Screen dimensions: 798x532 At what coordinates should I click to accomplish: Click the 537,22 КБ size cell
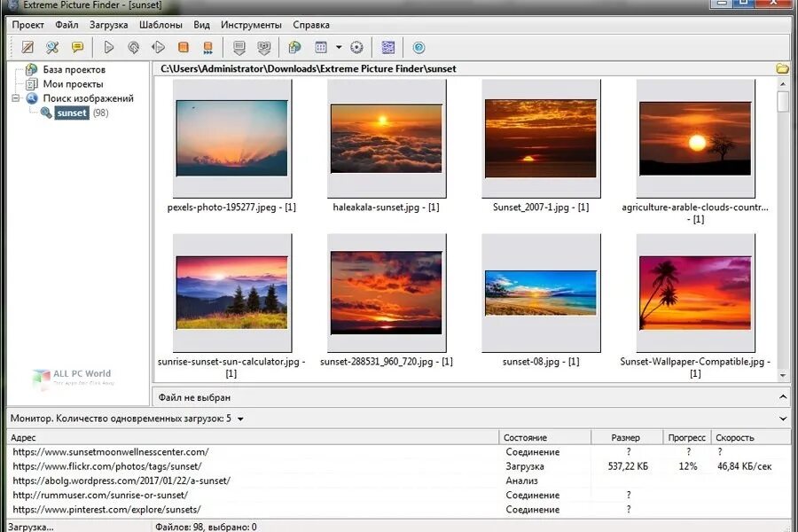tap(628, 465)
